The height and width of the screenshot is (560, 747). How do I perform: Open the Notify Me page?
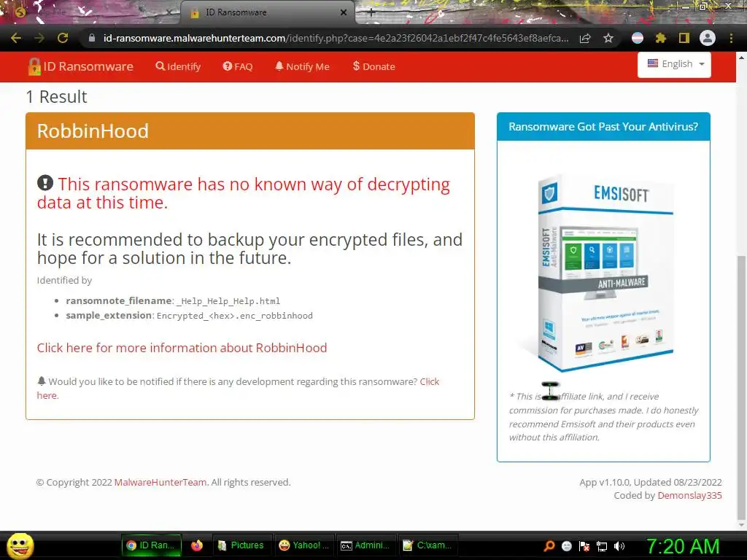click(x=302, y=66)
